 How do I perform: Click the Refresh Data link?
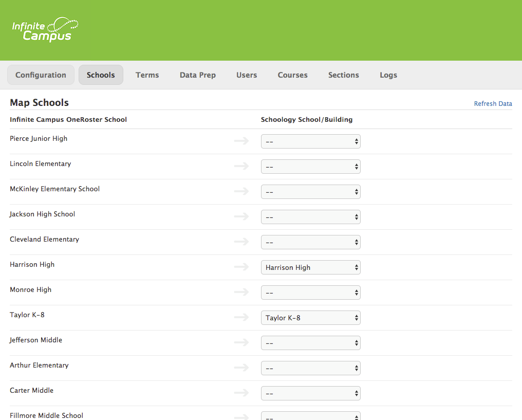[493, 104]
